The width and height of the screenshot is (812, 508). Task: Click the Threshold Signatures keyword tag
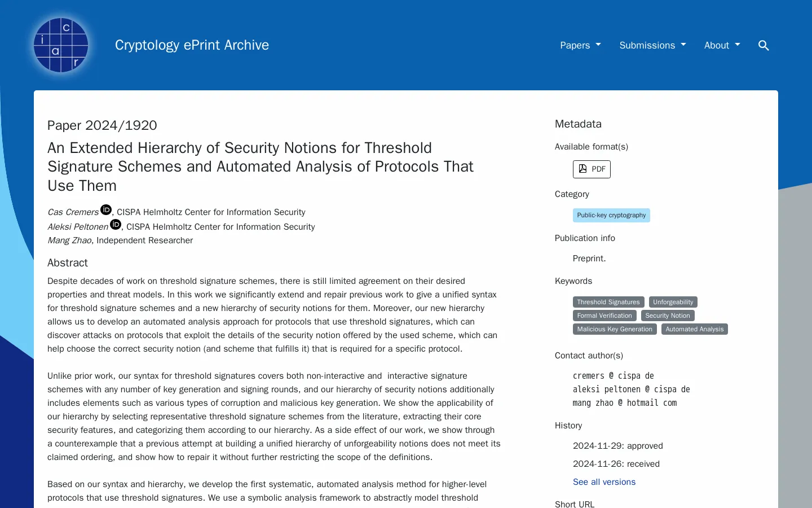(608, 302)
